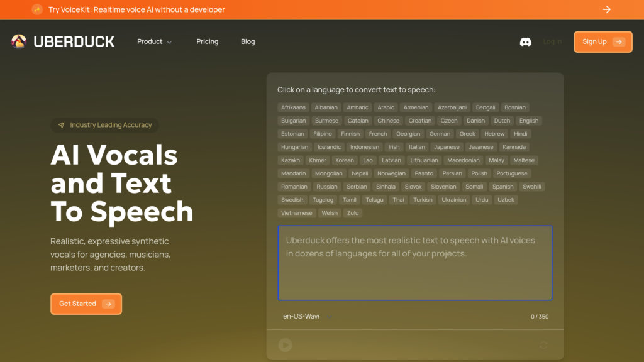Choose the Catalan language

358,121
